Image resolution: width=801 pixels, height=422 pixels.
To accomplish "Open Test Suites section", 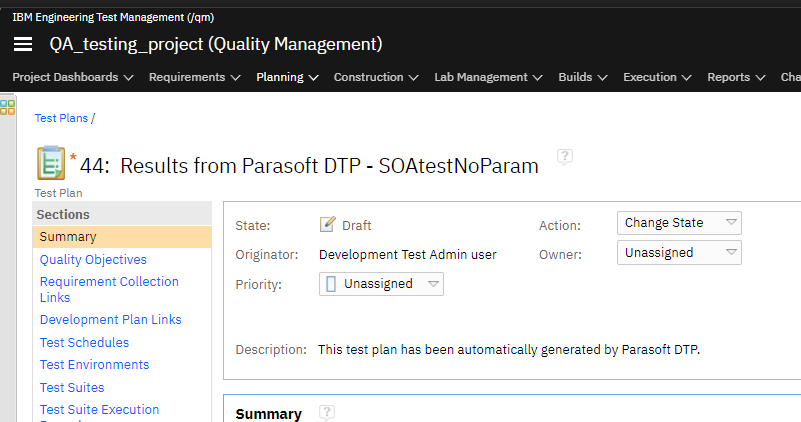I will pos(72,387).
